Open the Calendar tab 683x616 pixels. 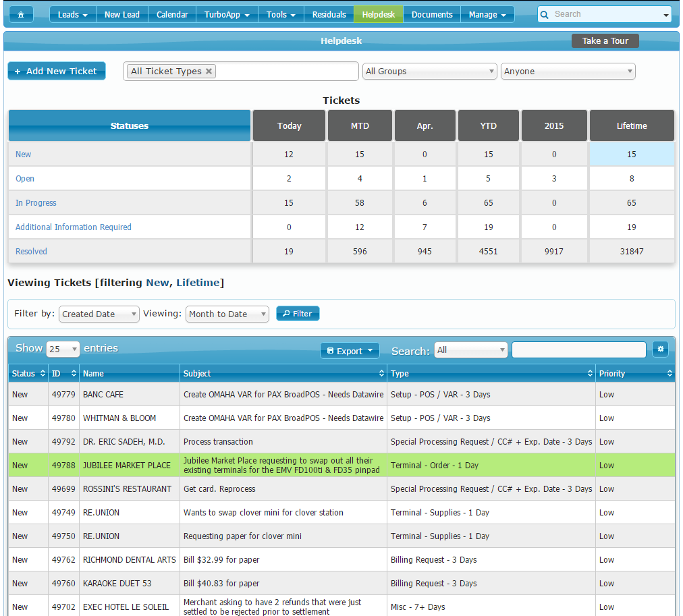click(172, 14)
